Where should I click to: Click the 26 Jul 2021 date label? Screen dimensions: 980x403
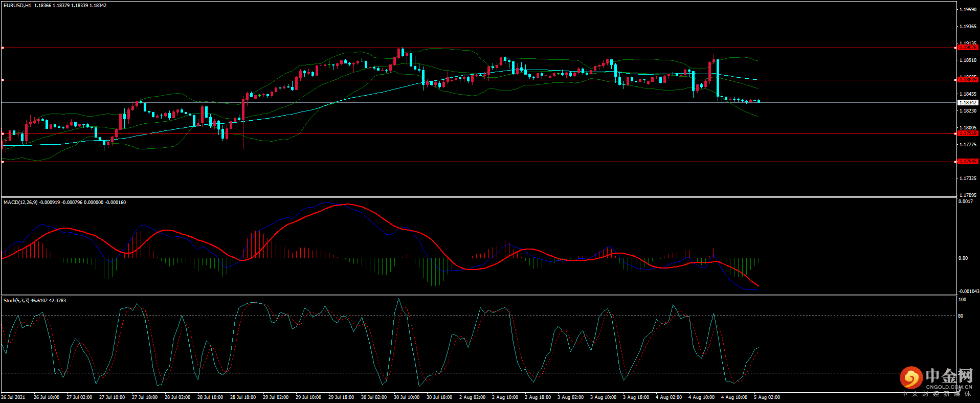13,397
